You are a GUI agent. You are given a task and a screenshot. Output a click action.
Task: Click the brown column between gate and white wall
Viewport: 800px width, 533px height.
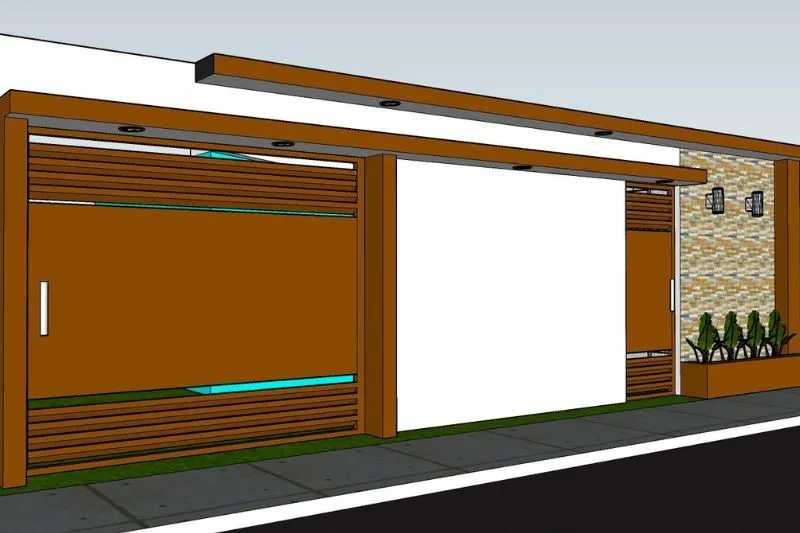click(381, 296)
